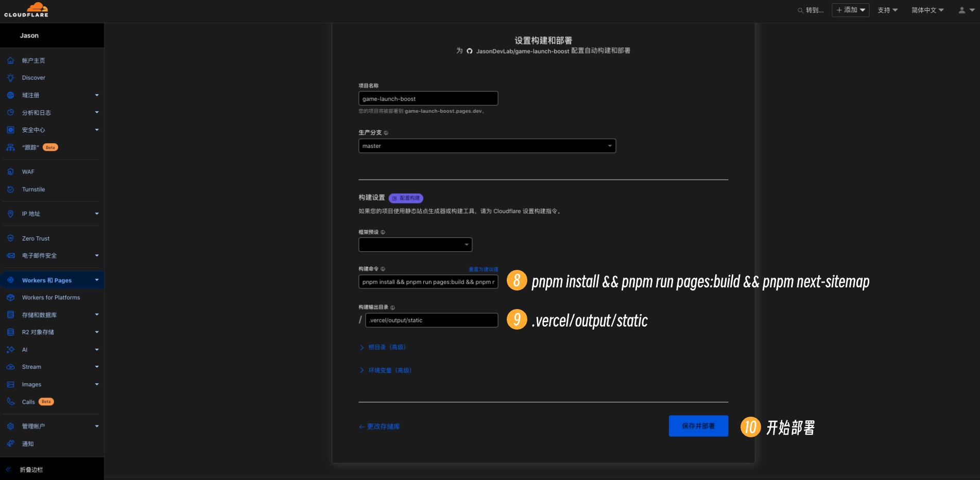Click the Stream cloud icon

coord(10,367)
